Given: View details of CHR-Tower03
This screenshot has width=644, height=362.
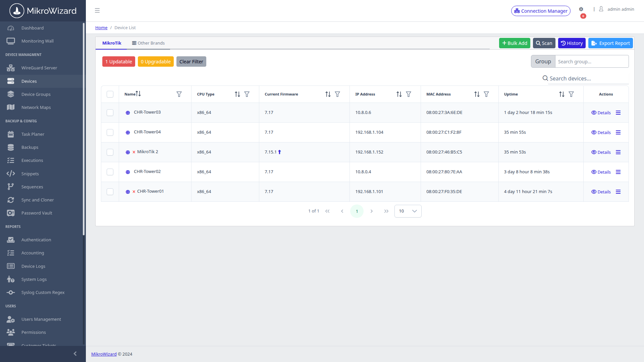Looking at the screenshot, I should (601, 113).
